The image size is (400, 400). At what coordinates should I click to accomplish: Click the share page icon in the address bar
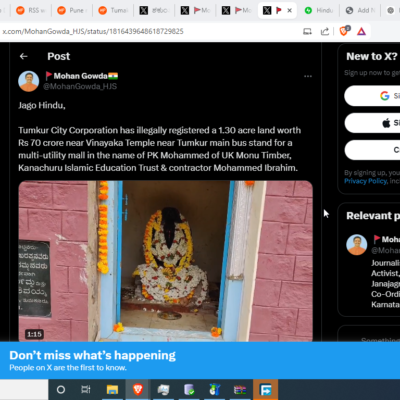tap(324, 31)
